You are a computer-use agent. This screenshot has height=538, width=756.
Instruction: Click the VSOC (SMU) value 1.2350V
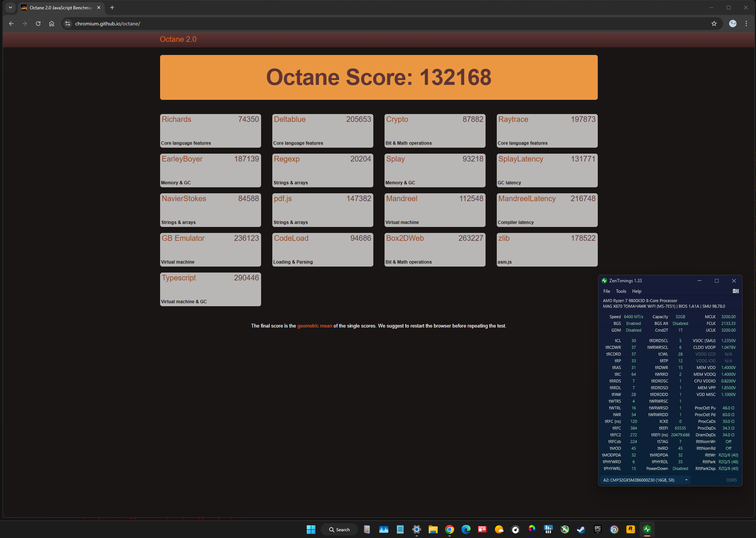(728, 341)
